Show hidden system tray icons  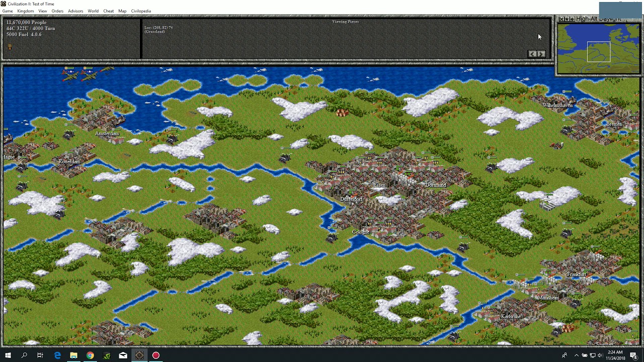[x=577, y=355]
